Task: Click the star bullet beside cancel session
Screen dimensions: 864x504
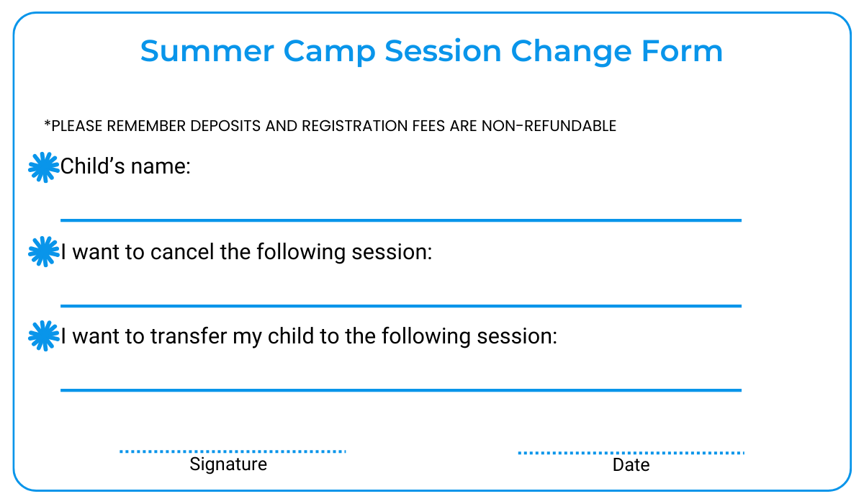Action: 43,252
